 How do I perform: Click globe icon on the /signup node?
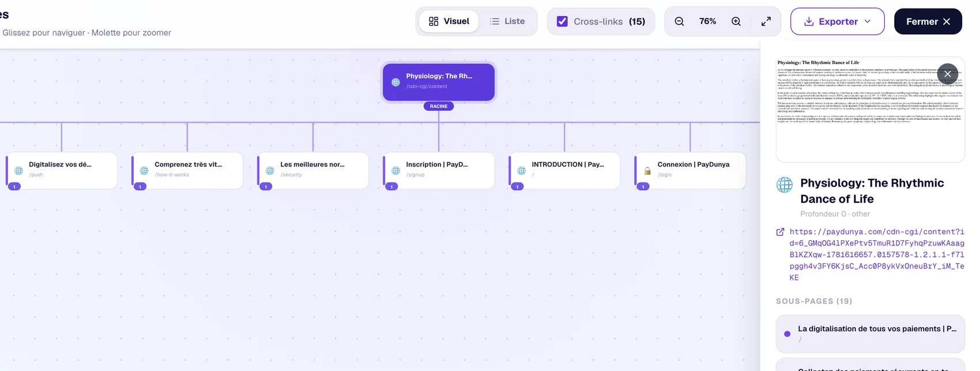point(395,171)
